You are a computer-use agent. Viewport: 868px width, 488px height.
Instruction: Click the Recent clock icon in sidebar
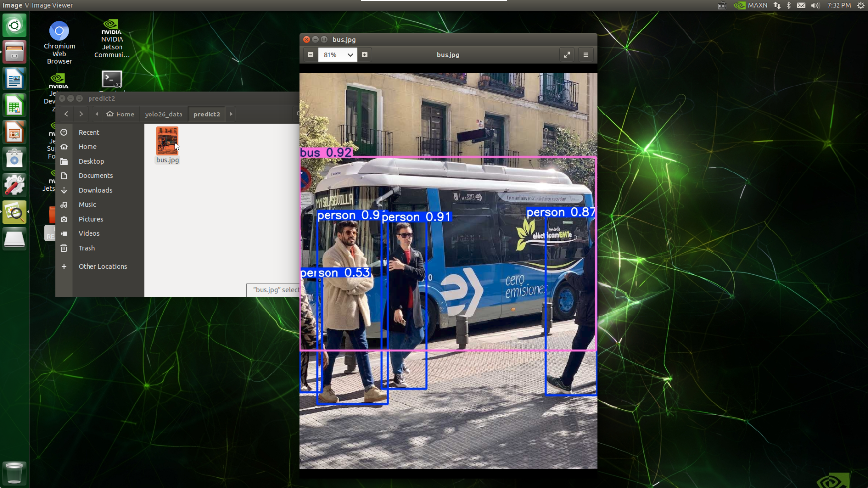pyautogui.click(x=64, y=132)
